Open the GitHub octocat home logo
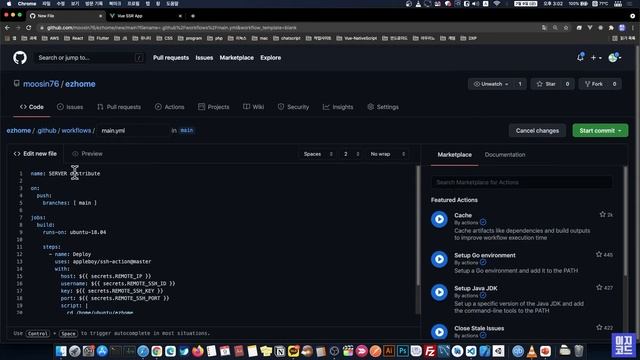 20,58
